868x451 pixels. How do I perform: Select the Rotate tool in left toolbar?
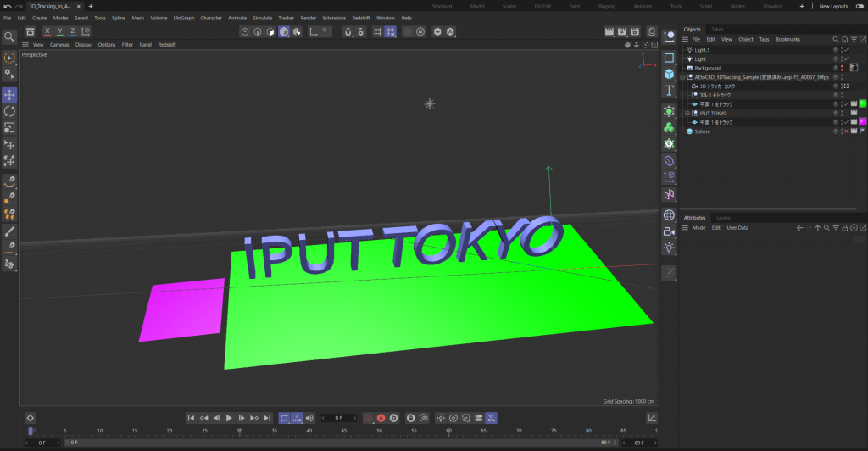click(9, 111)
